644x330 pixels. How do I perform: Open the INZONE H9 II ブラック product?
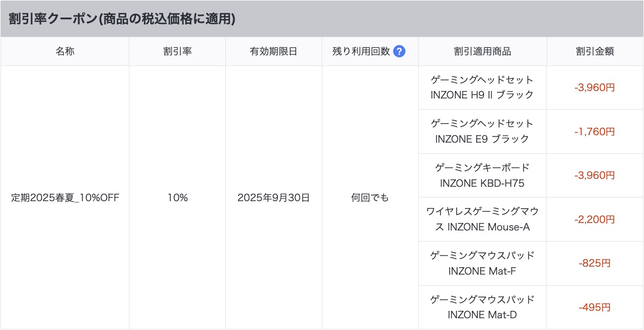click(x=483, y=87)
